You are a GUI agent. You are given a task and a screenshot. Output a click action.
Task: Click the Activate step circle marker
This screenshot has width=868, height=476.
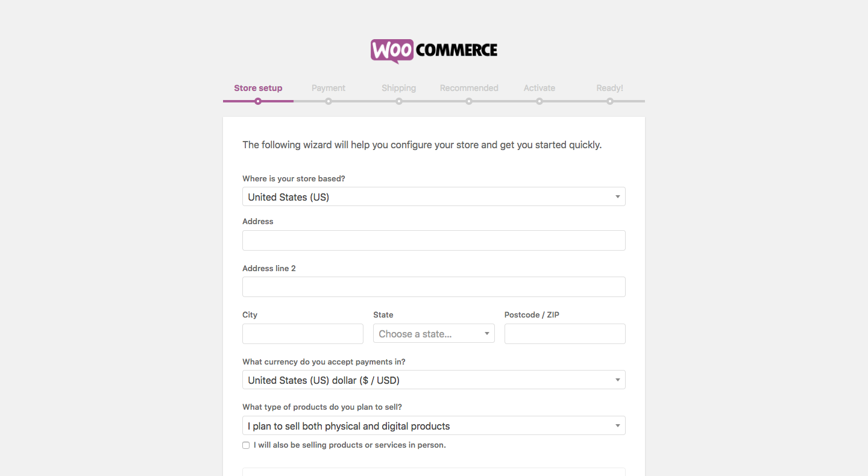[539, 101]
